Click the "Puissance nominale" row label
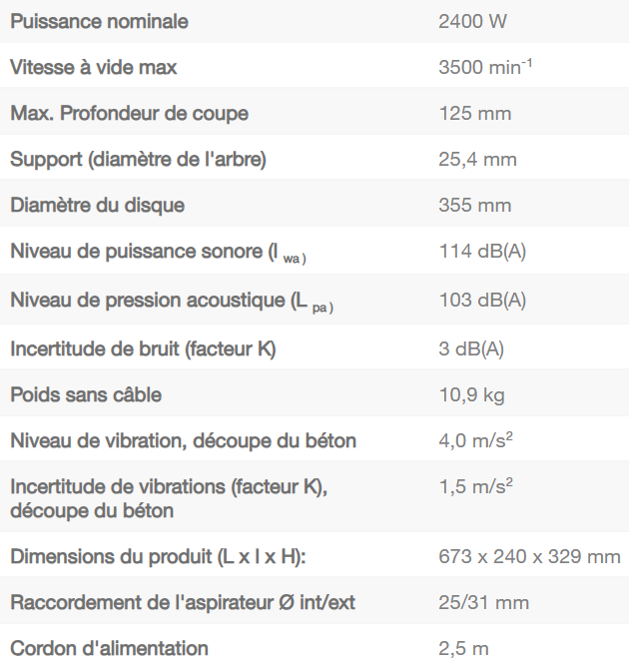The width and height of the screenshot is (629, 672). click(99, 21)
